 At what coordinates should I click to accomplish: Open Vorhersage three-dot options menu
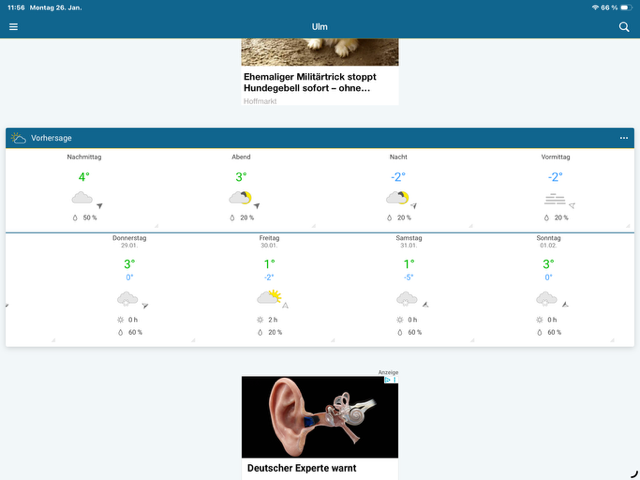click(x=623, y=138)
